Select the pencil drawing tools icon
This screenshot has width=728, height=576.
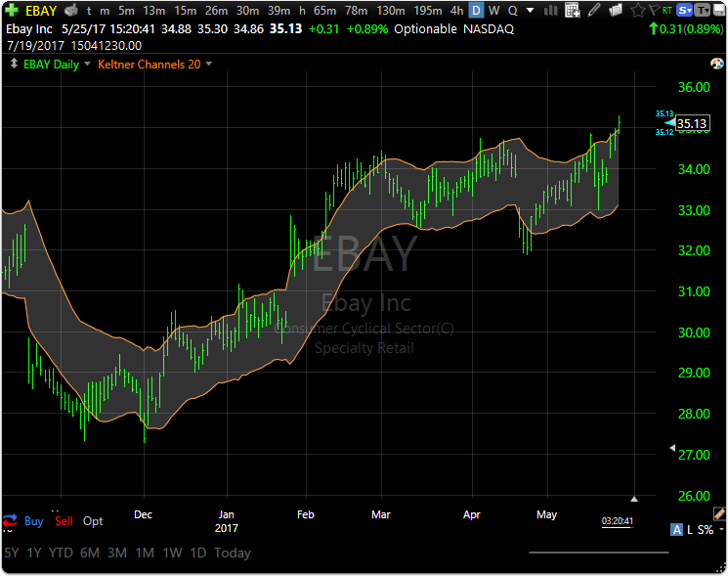coord(594,10)
